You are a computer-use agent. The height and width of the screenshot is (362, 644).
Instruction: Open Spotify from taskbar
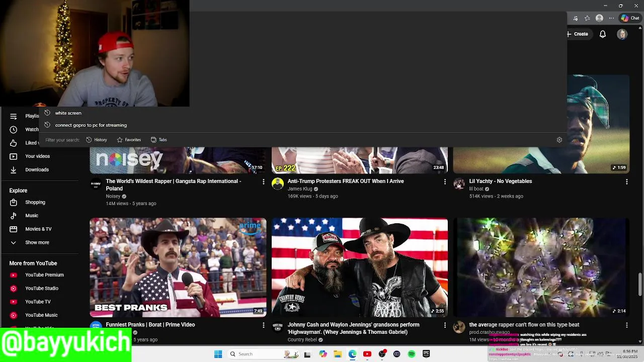coord(412,354)
